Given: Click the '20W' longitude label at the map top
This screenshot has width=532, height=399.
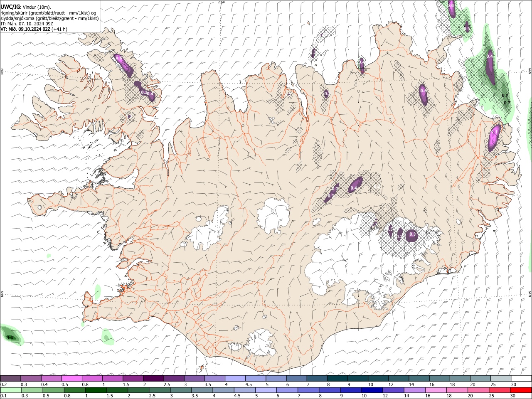Looking at the screenshot, I should pyautogui.click(x=221, y=2).
